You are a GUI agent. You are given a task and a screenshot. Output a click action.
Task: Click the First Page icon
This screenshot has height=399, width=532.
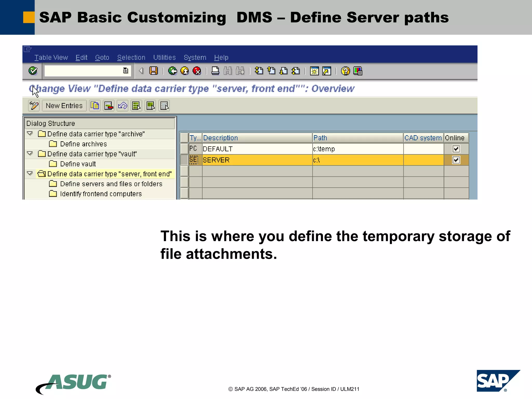[259, 71]
